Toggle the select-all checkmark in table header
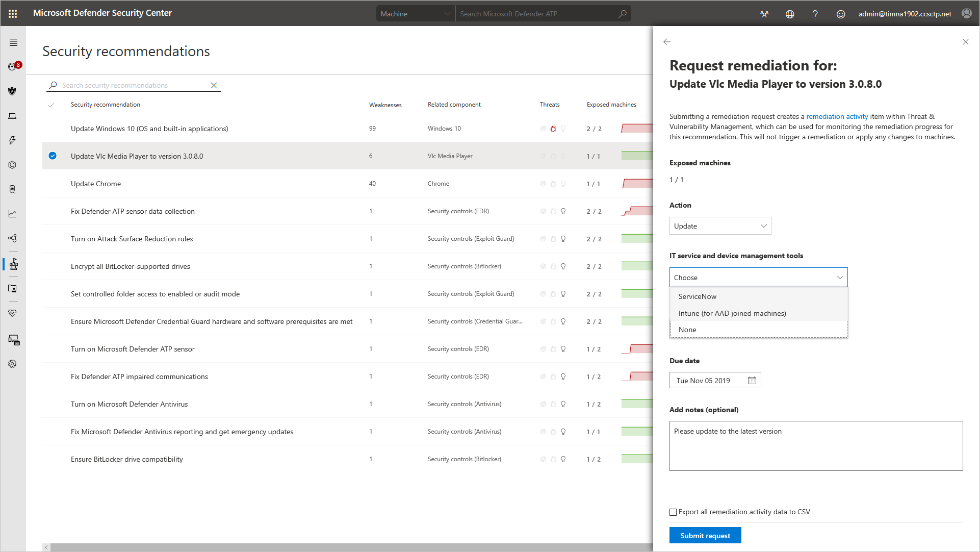The height and width of the screenshot is (552, 980). [51, 105]
